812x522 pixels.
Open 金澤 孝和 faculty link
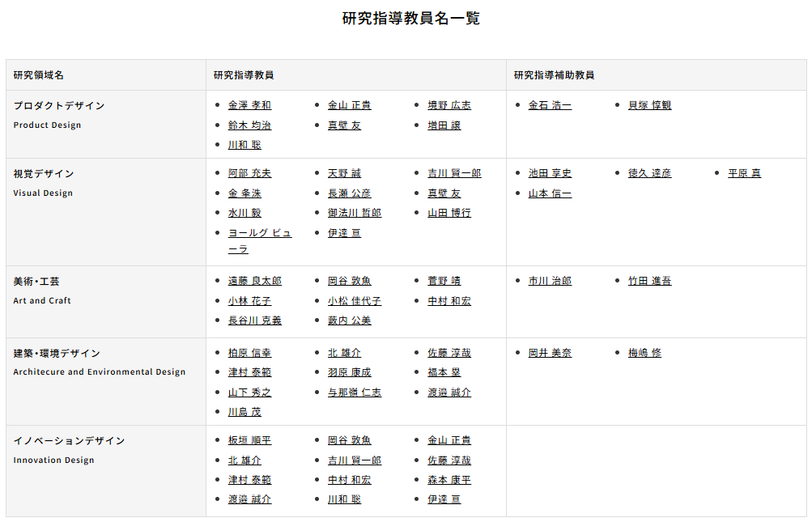click(249, 105)
